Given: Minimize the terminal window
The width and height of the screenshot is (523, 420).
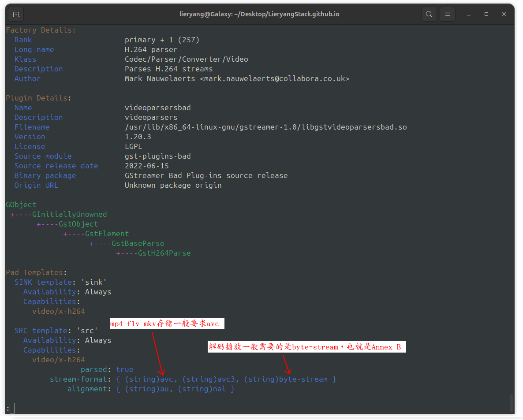Looking at the screenshot, I should coord(469,15).
